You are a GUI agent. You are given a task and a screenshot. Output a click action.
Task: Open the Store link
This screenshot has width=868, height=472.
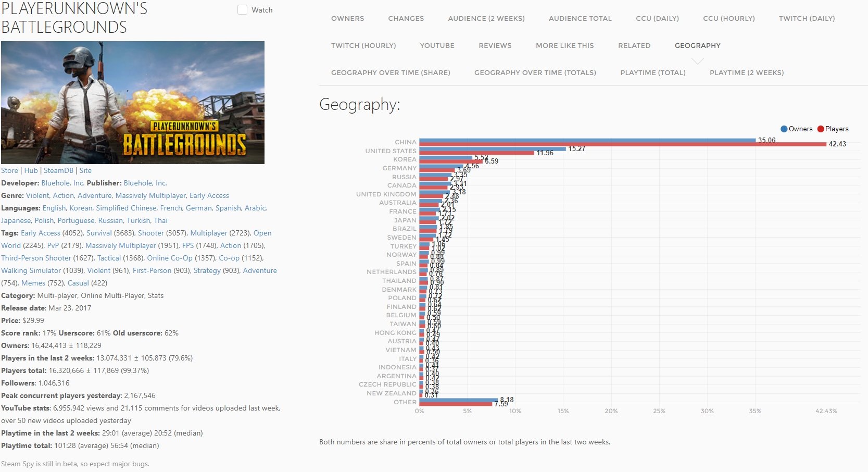(9, 170)
